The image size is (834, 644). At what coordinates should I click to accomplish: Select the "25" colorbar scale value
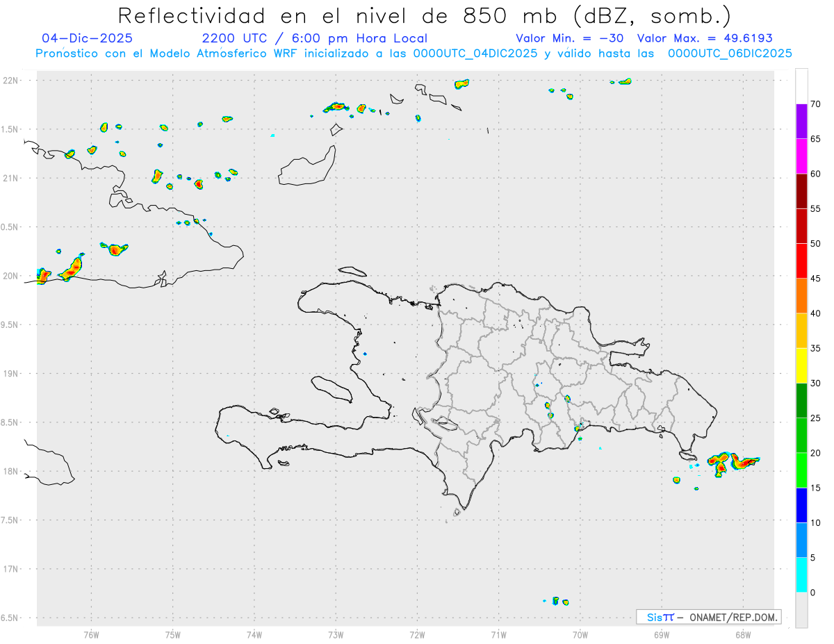[815, 418]
